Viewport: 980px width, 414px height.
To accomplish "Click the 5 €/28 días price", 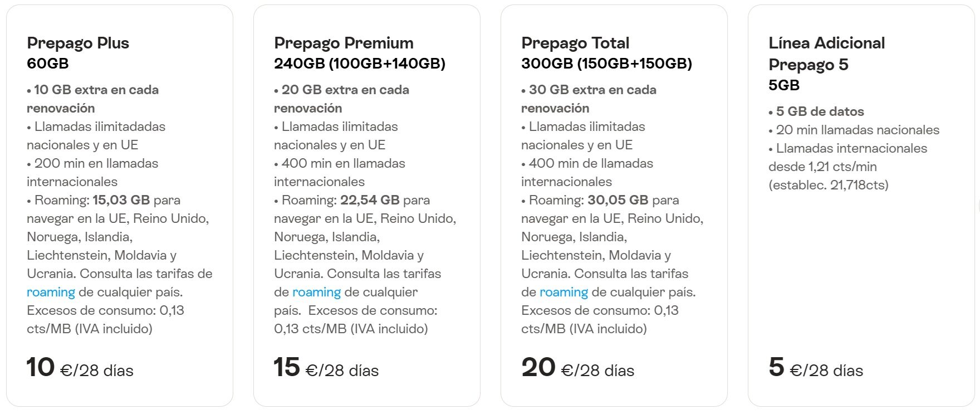I will (x=816, y=368).
